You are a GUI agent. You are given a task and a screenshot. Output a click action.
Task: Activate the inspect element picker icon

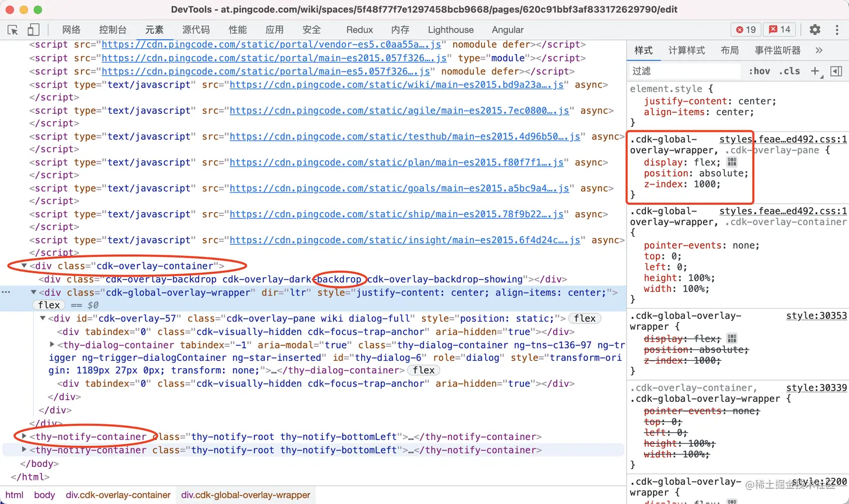coord(12,30)
